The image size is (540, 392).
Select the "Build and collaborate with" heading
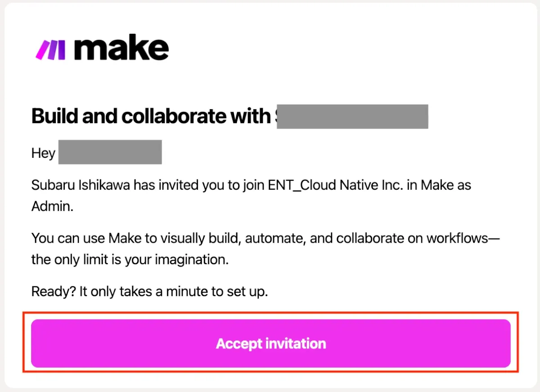point(150,116)
